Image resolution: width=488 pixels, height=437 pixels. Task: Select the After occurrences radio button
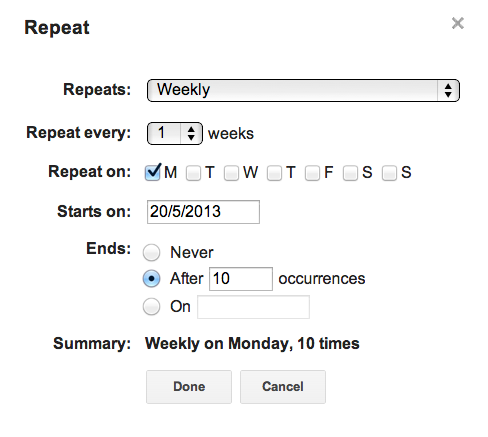pos(152,279)
